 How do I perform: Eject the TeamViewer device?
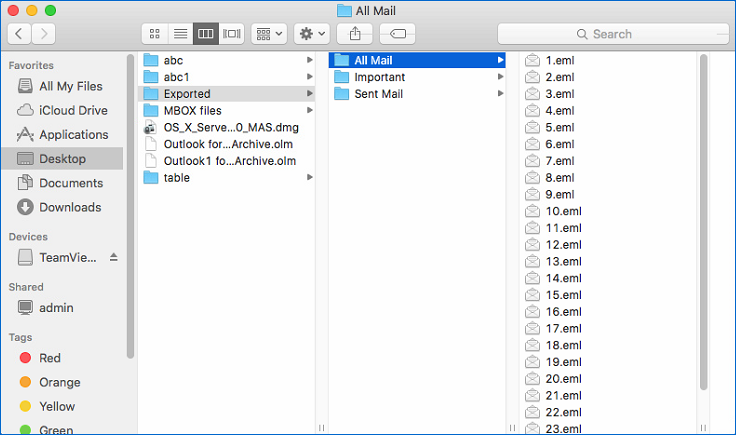(x=113, y=257)
